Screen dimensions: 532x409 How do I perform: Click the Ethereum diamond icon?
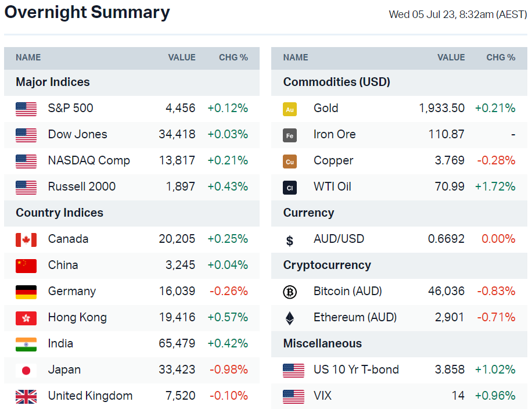pyautogui.click(x=290, y=318)
